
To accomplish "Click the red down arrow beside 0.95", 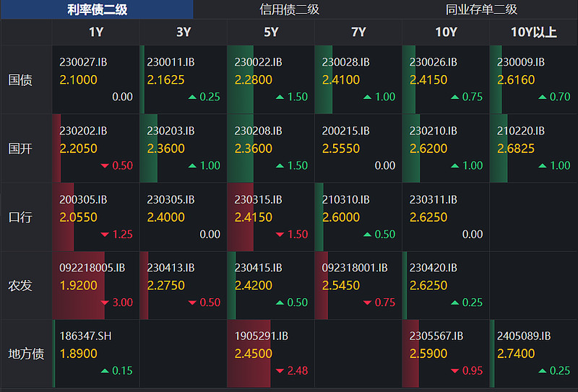I will [x=454, y=371].
